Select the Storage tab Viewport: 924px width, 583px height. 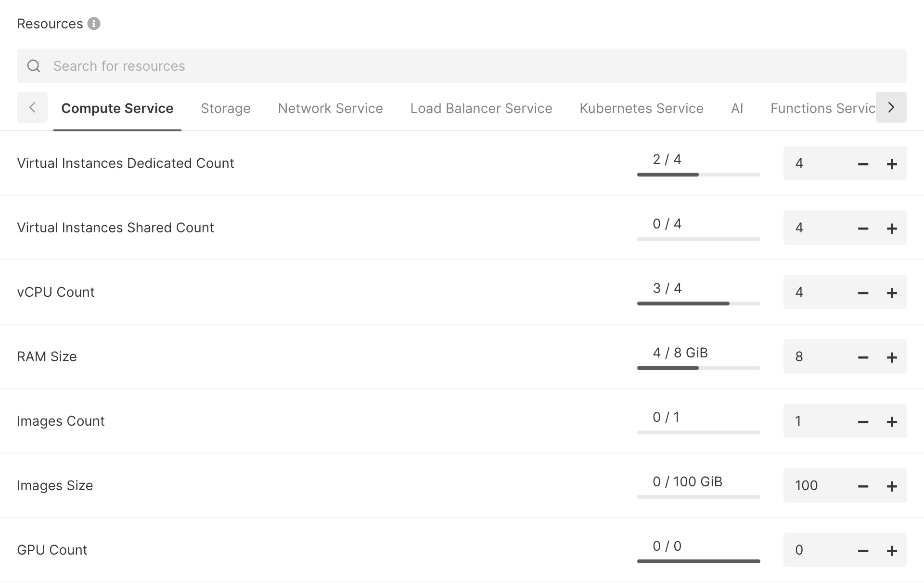tap(226, 107)
